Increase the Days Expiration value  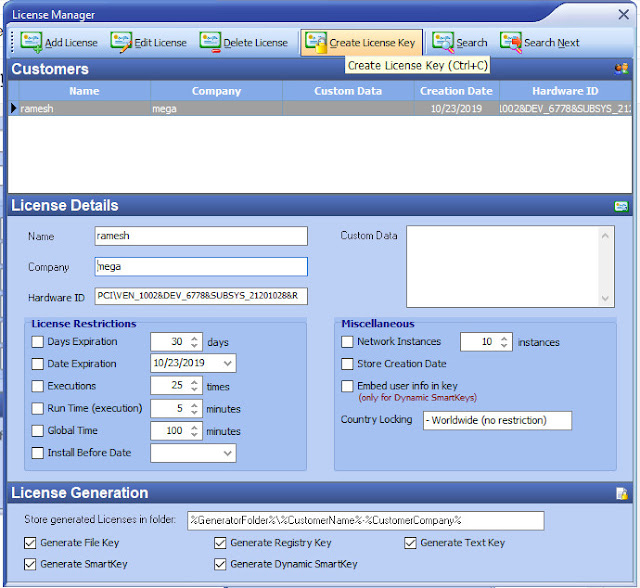(x=194, y=338)
